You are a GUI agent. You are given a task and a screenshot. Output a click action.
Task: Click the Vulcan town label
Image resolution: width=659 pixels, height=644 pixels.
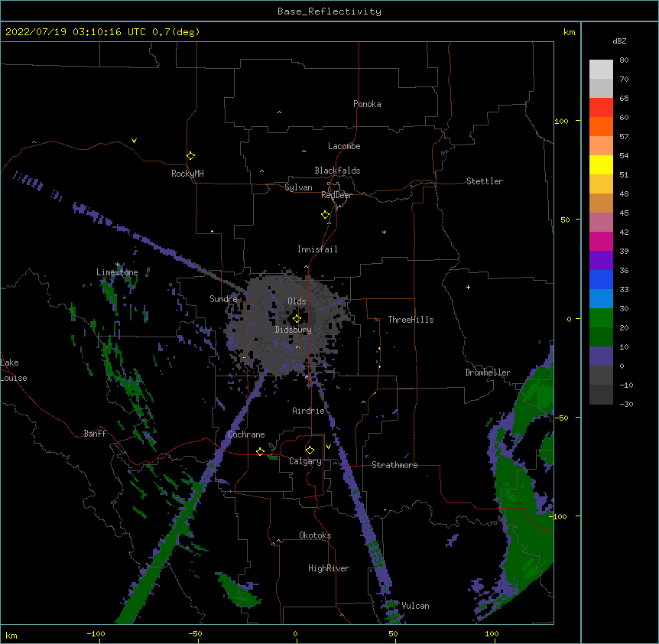coord(415,606)
